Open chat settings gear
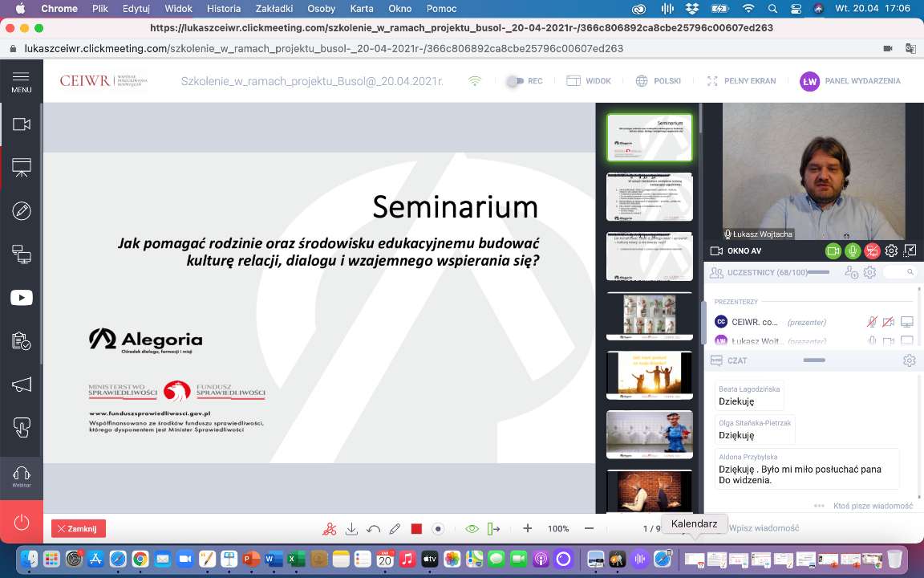The width and height of the screenshot is (924, 578). pyautogui.click(x=909, y=360)
